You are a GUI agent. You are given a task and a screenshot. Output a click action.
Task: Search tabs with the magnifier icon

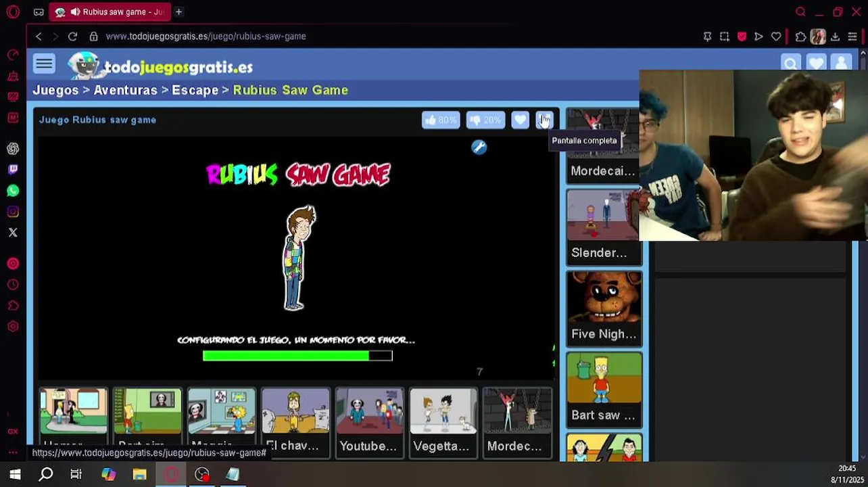click(800, 11)
